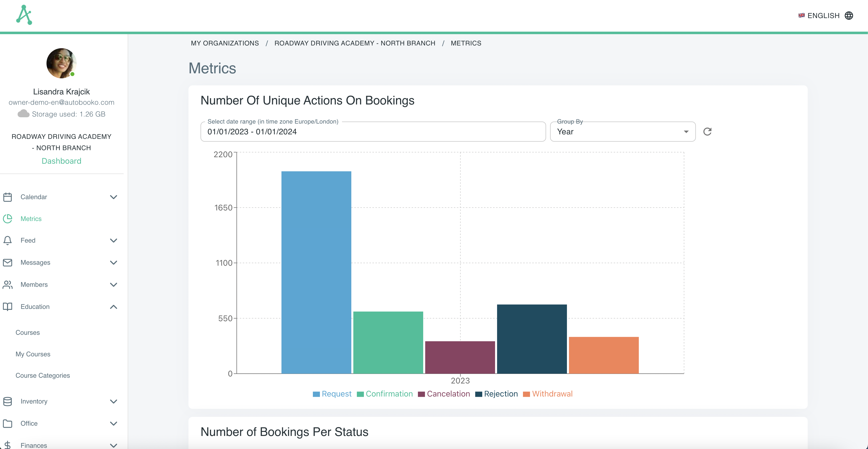Toggle the Request legend entry

(x=331, y=394)
